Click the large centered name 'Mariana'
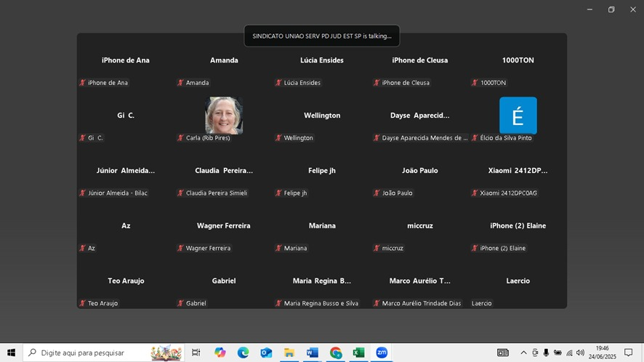644x362 pixels. point(322,225)
